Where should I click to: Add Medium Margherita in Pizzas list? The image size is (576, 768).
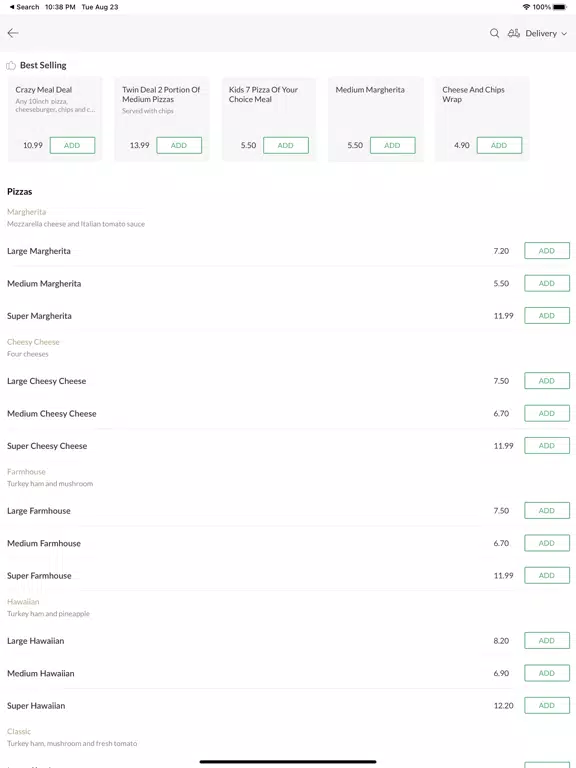pyautogui.click(x=547, y=283)
